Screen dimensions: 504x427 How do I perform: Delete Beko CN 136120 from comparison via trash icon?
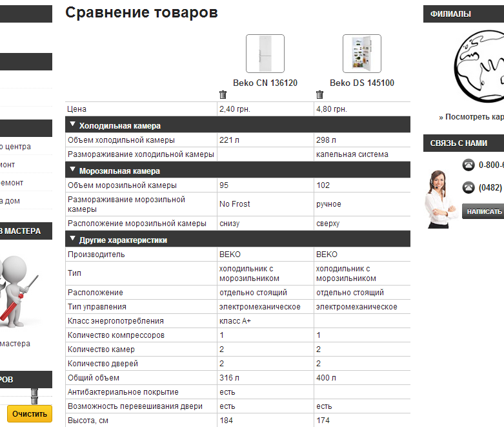point(223,94)
